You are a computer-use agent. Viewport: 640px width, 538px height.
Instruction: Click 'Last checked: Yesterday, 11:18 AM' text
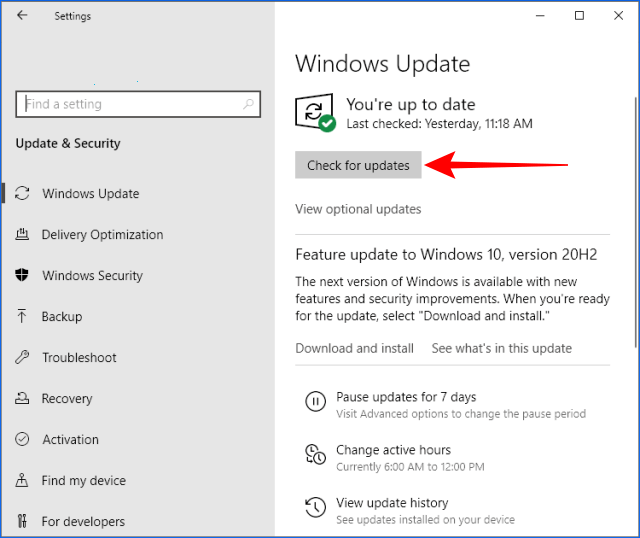(x=439, y=123)
